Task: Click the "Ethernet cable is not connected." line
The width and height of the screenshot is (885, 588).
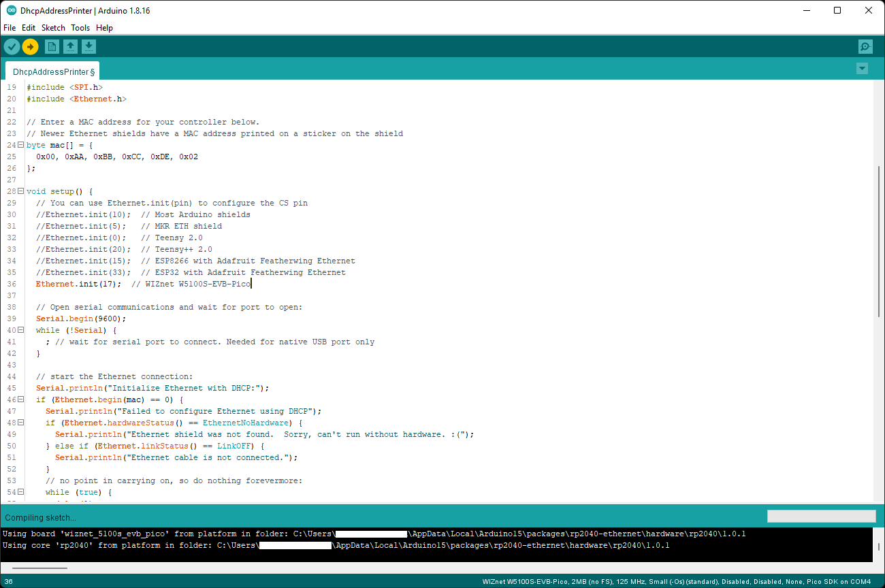Action: point(176,457)
